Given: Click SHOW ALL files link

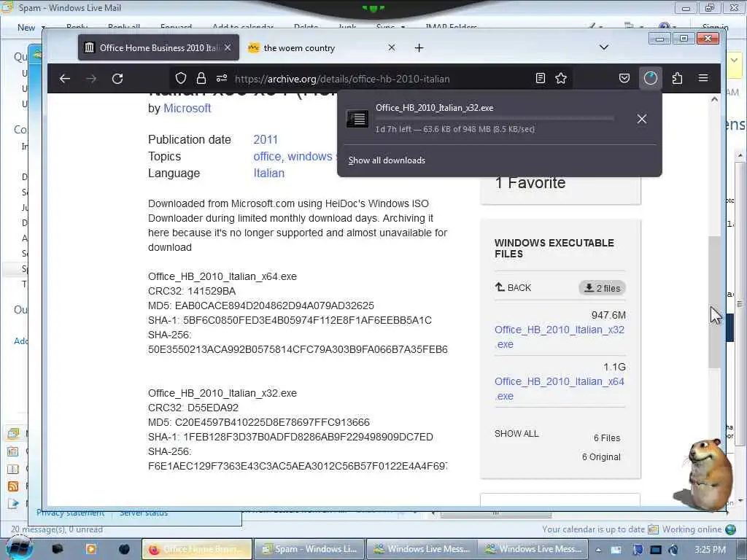Looking at the screenshot, I should (x=516, y=434).
